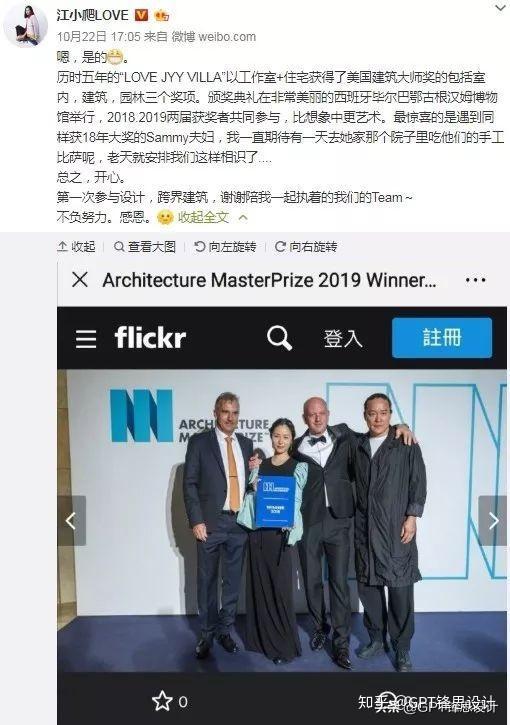Click the orange verified V badge
Screen dimensions: 510x725
tap(141, 15)
